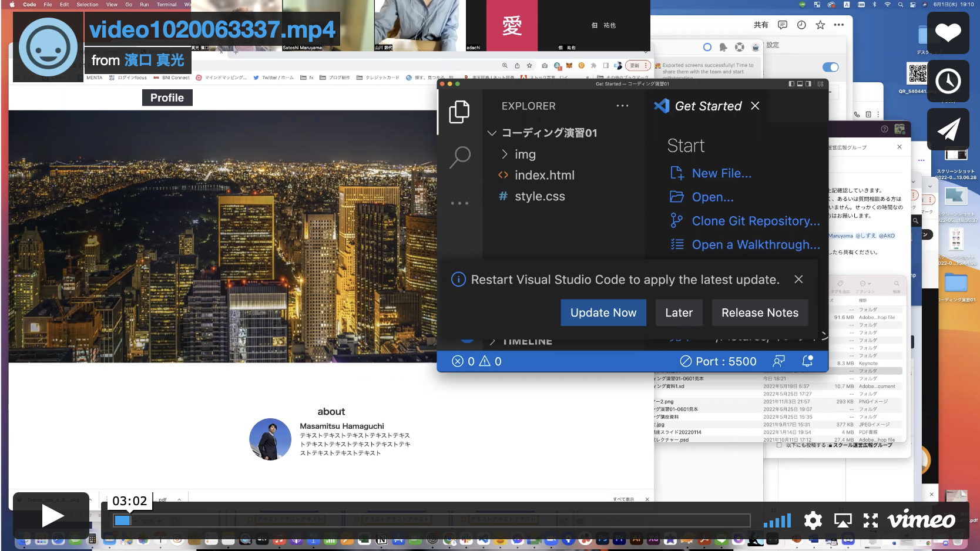Toggle VS Code secondary side bar layout icon

[808, 84]
